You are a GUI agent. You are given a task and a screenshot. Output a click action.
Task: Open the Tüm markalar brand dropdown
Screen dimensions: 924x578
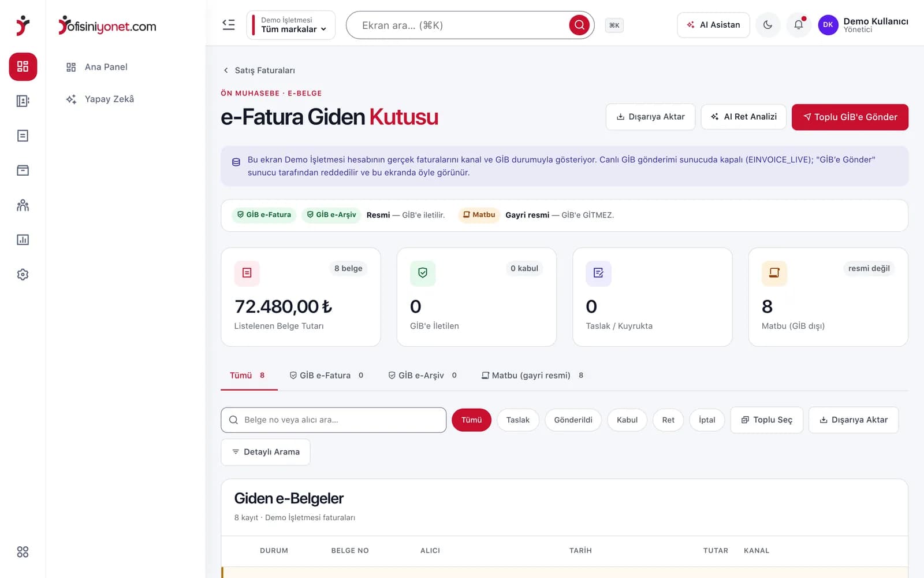click(x=291, y=25)
